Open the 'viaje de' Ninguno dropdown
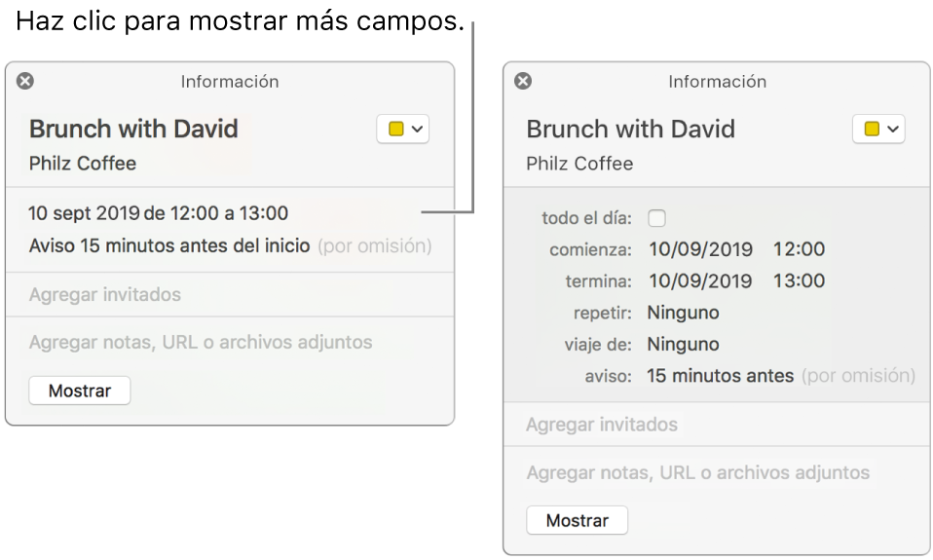Viewport: 933px width, 560px height. 683,344
